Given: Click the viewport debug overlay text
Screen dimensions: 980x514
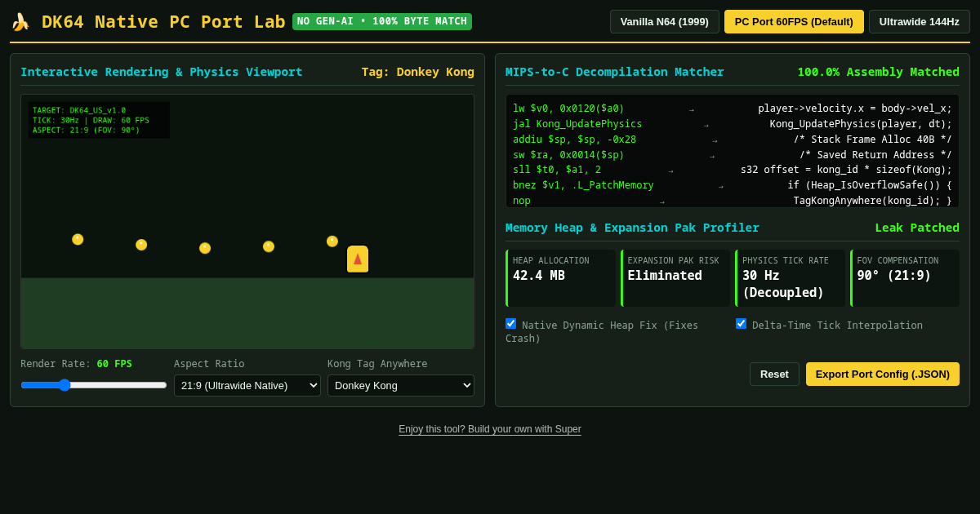Looking at the screenshot, I should click(99, 120).
